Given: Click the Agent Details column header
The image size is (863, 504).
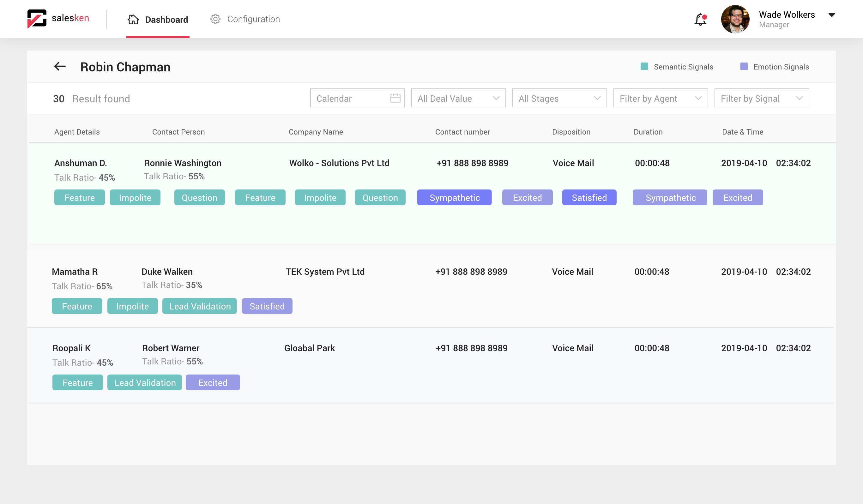Looking at the screenshot, I should point(77,132).
